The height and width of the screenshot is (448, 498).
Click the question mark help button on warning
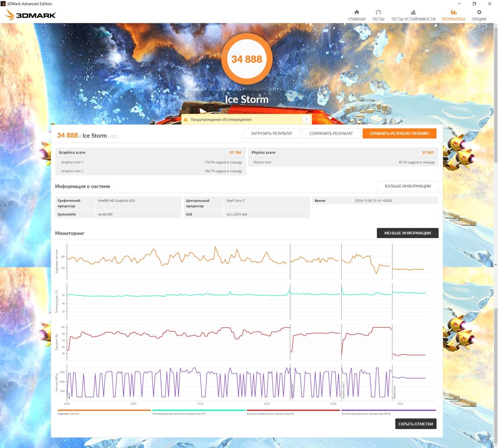(x=306, y=119)
